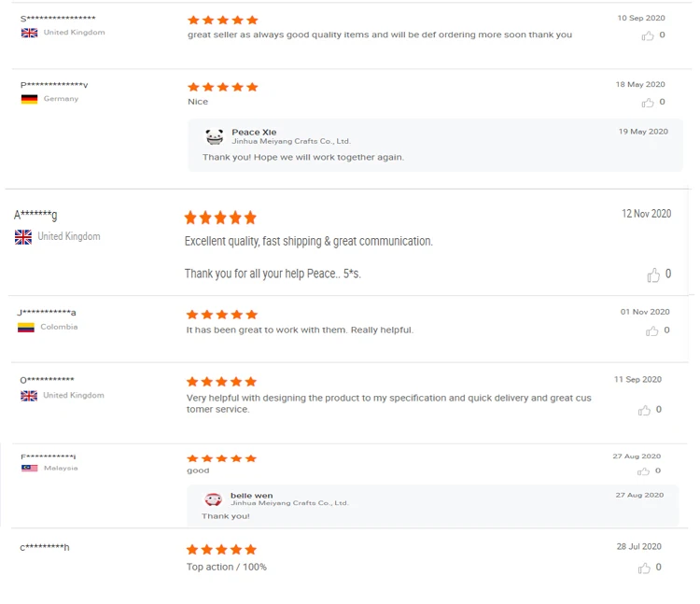
Task: Click the Germany flag icon
Action: pyautogui.click(x=29, y=99)
